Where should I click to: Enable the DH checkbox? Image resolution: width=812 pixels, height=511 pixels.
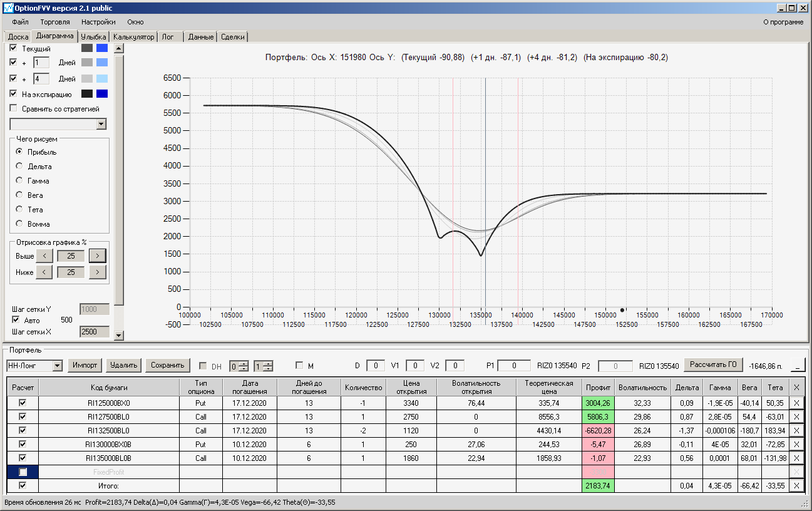pos(203,366)
